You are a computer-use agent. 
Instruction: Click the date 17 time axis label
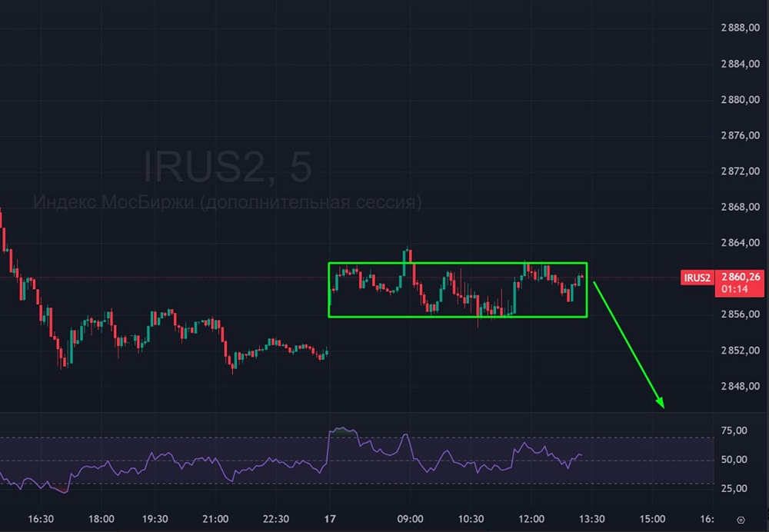(330, 519)
